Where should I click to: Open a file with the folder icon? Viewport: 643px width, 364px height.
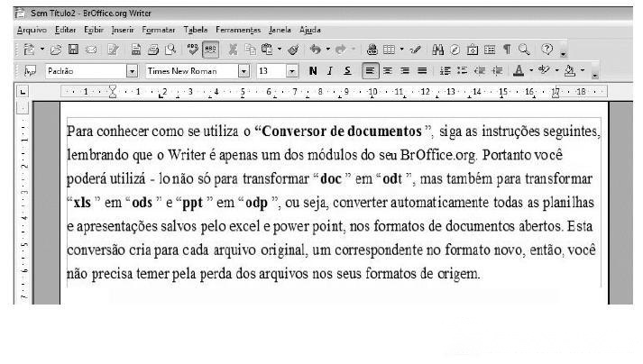click(x=55, y=50)
